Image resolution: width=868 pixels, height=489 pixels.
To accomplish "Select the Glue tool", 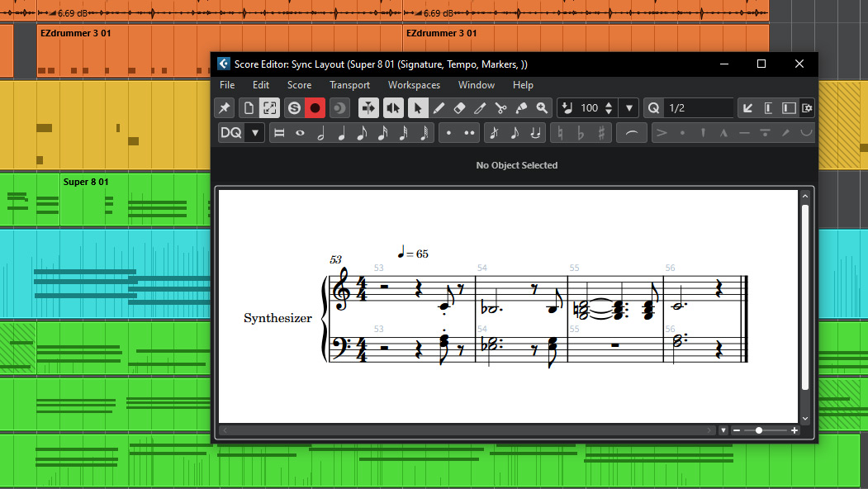I will (x=521, y=108).
